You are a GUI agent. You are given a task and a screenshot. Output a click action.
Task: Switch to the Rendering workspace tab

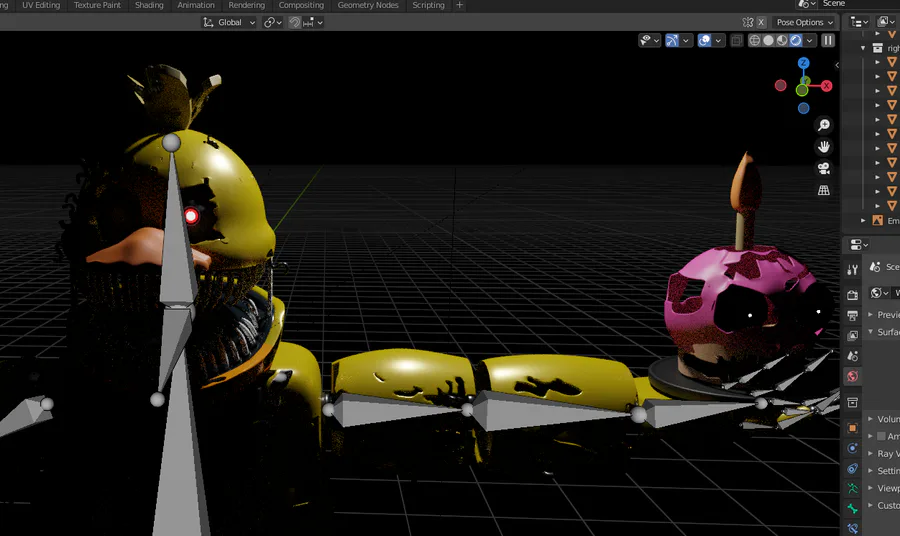pos(247,5)
